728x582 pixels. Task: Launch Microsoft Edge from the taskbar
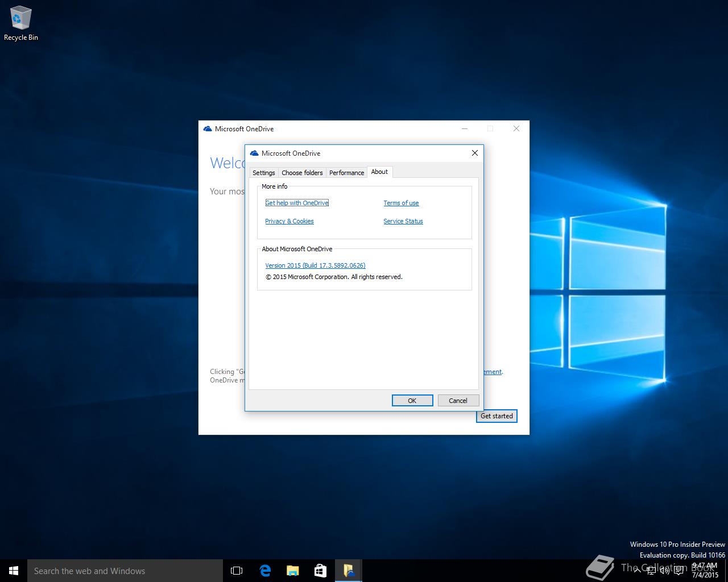pyautogui.click(x=265, y=571)
